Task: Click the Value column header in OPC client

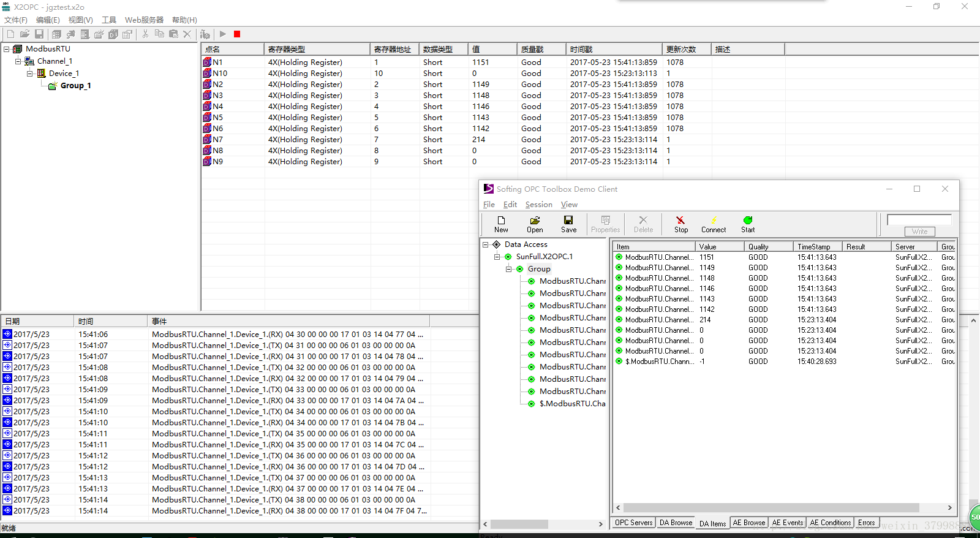Action: coord(720,247)
